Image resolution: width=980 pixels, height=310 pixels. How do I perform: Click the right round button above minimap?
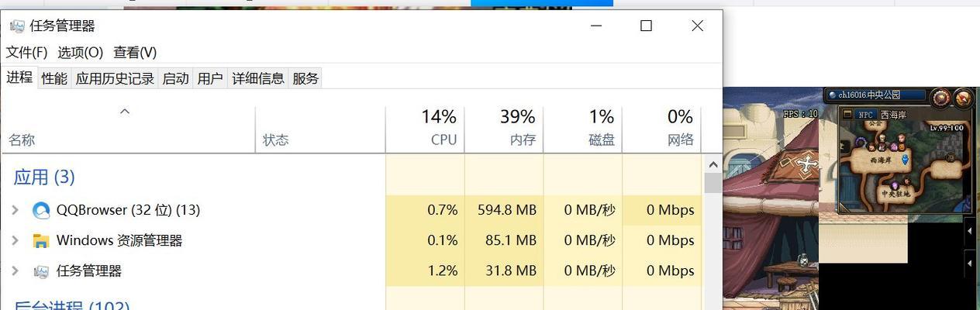963,98
